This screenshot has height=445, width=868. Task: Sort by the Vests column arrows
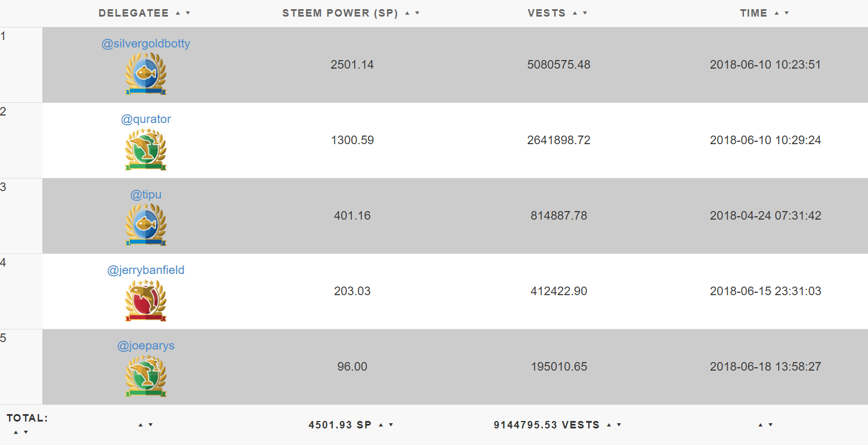[x=580, y=13]
